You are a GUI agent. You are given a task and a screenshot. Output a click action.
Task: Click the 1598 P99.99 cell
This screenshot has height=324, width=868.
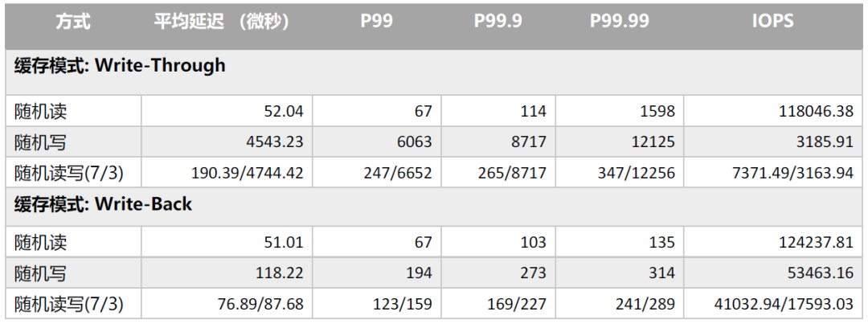pos(620,111)
